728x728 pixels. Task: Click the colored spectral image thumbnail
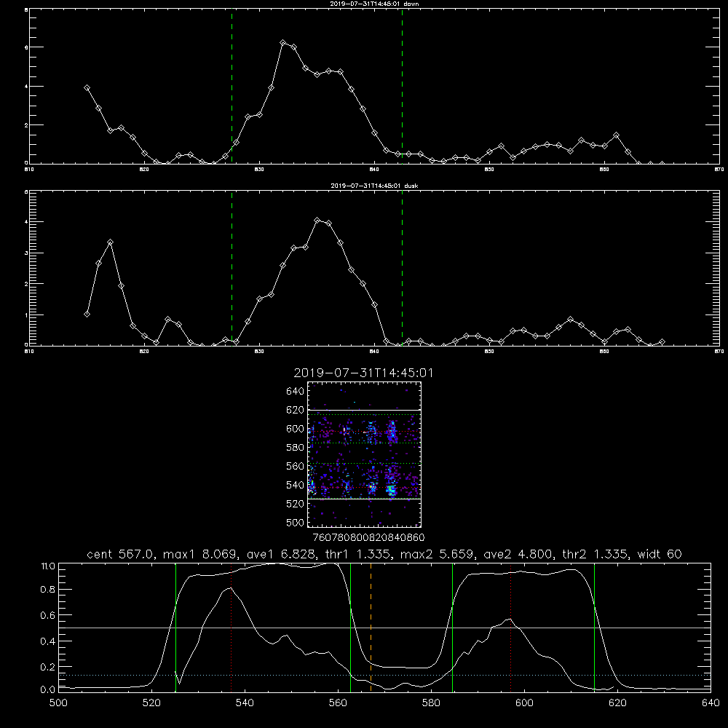click(365, 454)
